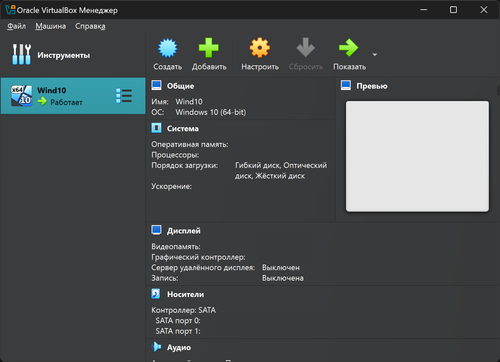The height and width of the screenshot is (362, 500).
Task: Click 'SATA порт 0:' row
Action: coord(178,321)
